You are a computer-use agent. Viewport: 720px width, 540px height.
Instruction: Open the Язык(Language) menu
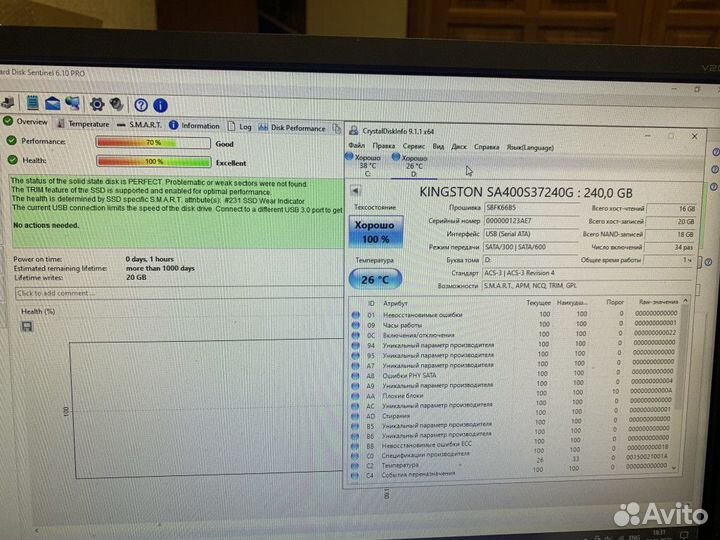[x=530, y=148]
